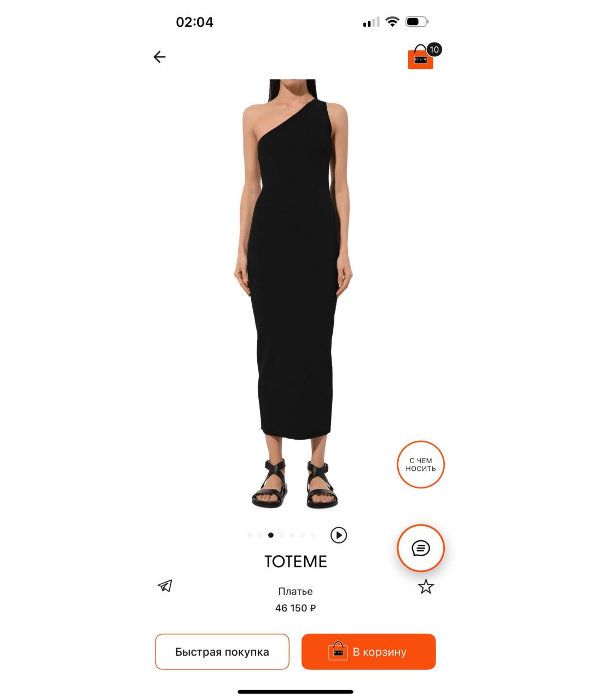Image resolution: width=591 pixels, height=700 pixels.
Task: Tap the cart badge showing 10
Action: tap(434, 50)
